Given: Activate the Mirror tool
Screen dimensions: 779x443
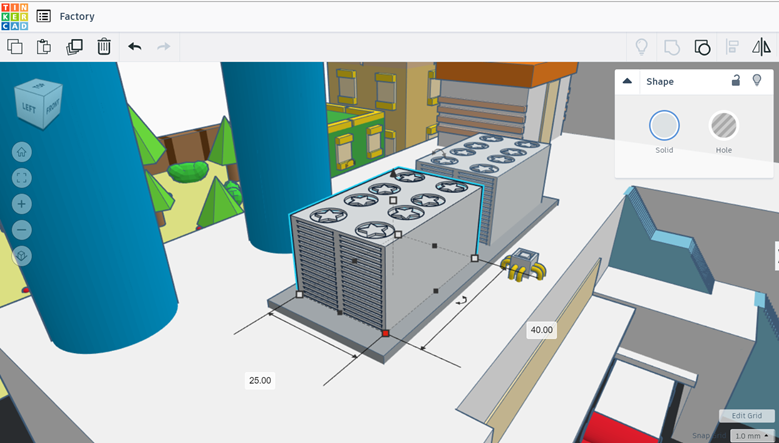Looking at the screenshot, I should pos(762,47).
